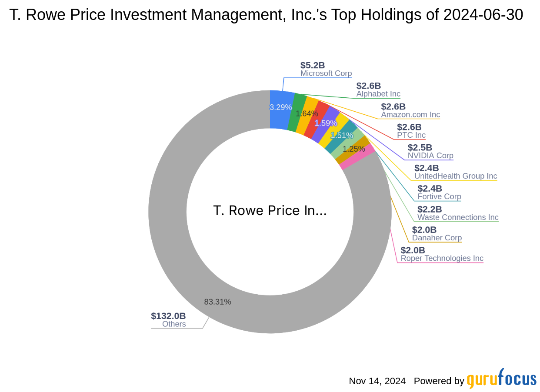Image resolution: width=540 pixels, height=392 pixels.
Task: Select the Amazon.com Inc label
Action: coord(410,115)
